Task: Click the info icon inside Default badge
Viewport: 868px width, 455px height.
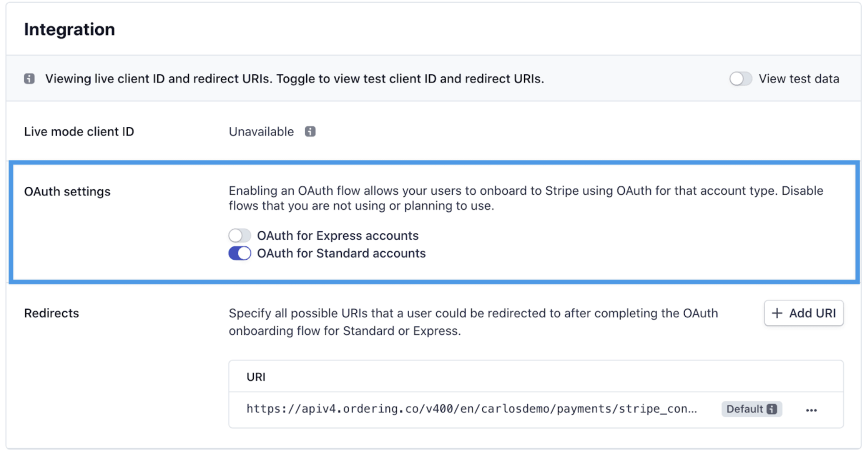Action: click(x=772, y=409)
